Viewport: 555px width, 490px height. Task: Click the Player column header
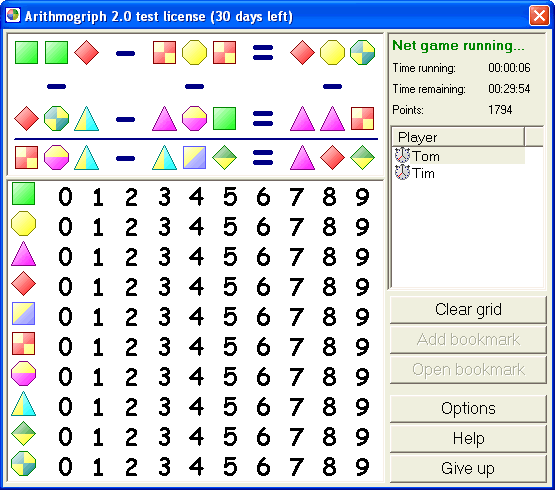(458, 137)
